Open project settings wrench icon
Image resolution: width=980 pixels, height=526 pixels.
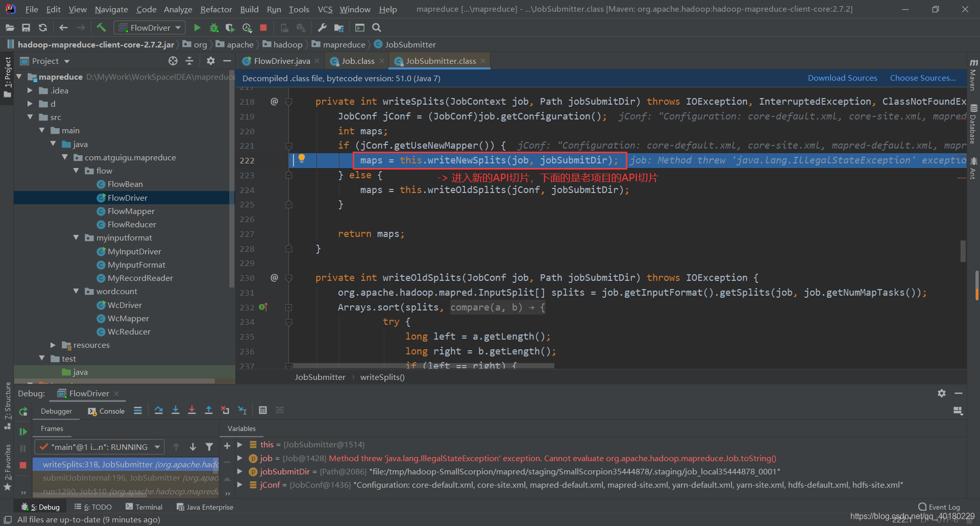click(322, 28)
